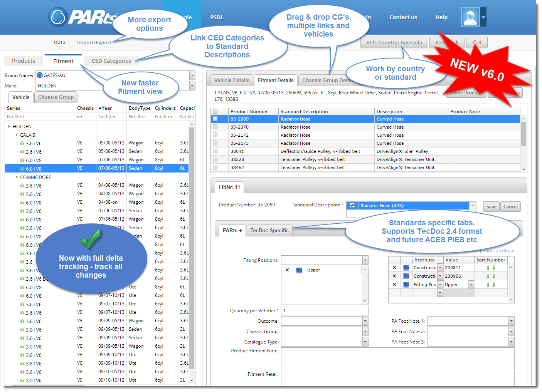Image resolution: width=542 pixels, height=392 pixels.
Task: Open the Outcome dropdown
Action: (365, 321)
